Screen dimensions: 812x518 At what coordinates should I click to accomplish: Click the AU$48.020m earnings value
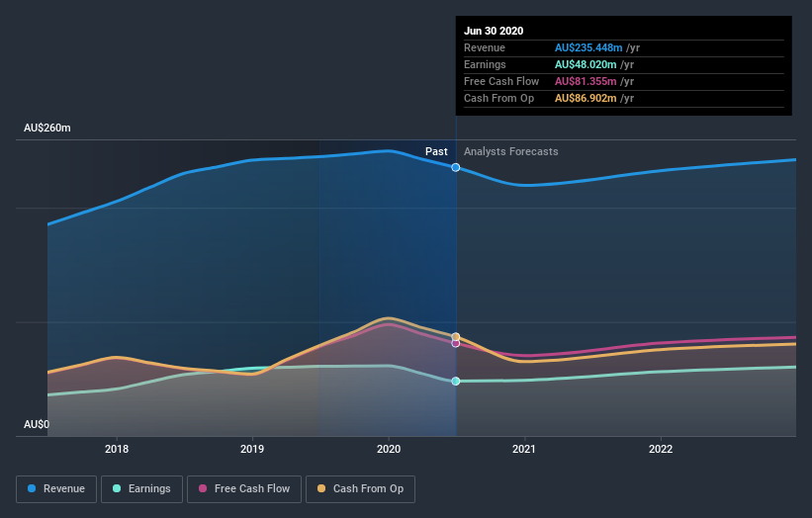click(586, 64)
